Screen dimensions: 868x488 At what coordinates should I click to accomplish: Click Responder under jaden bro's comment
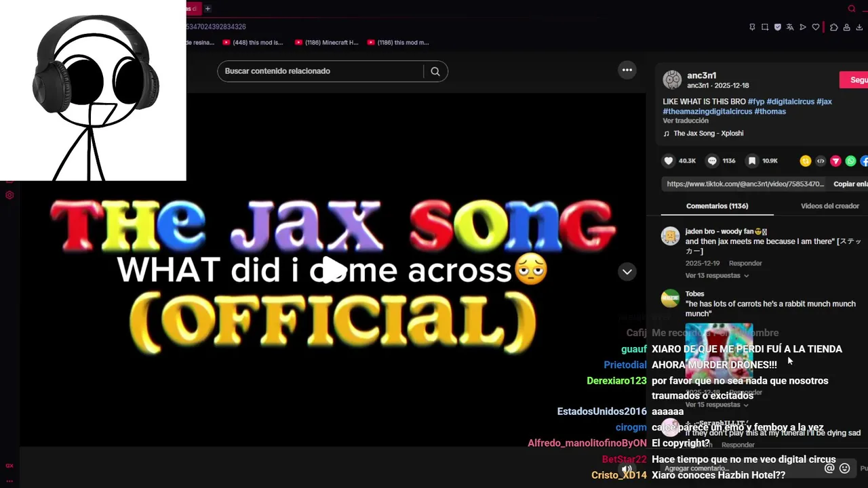pyautogui.click(x=745, y=263)
